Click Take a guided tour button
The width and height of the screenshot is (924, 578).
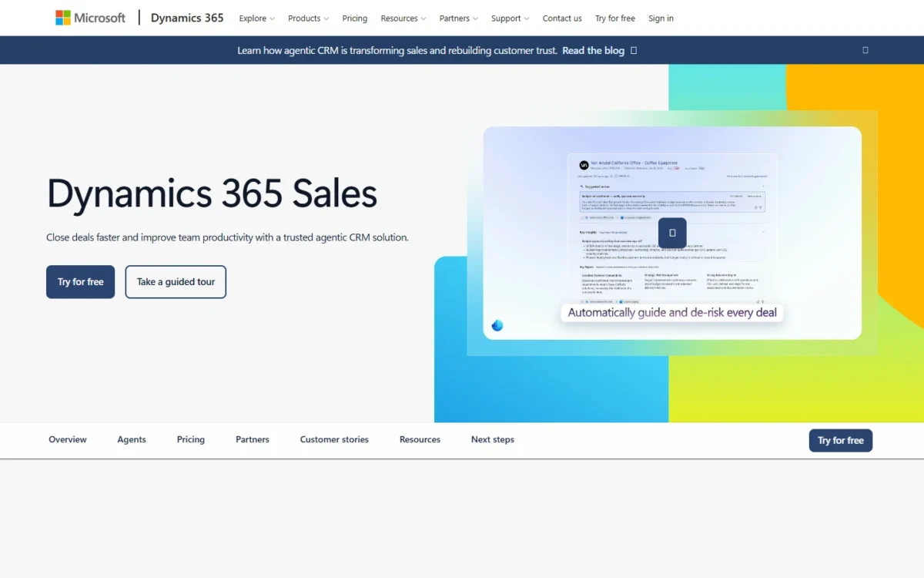coord(176,282)
